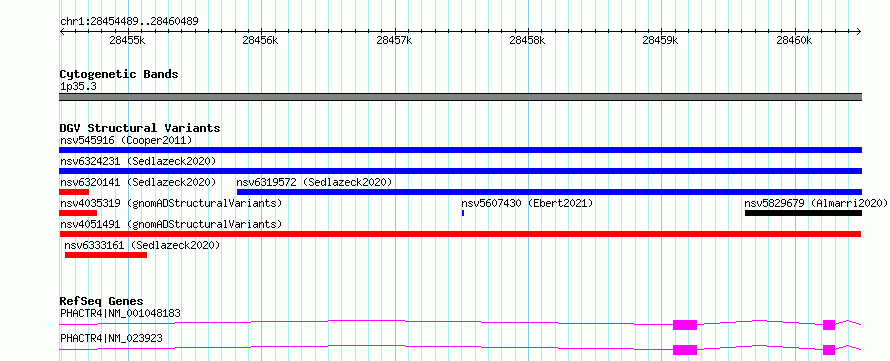Open the nsv5829679 (Almarri2020) label
The width and height of the screenshot is (890, 361).
pyautogui.click(x=816, y=203)
